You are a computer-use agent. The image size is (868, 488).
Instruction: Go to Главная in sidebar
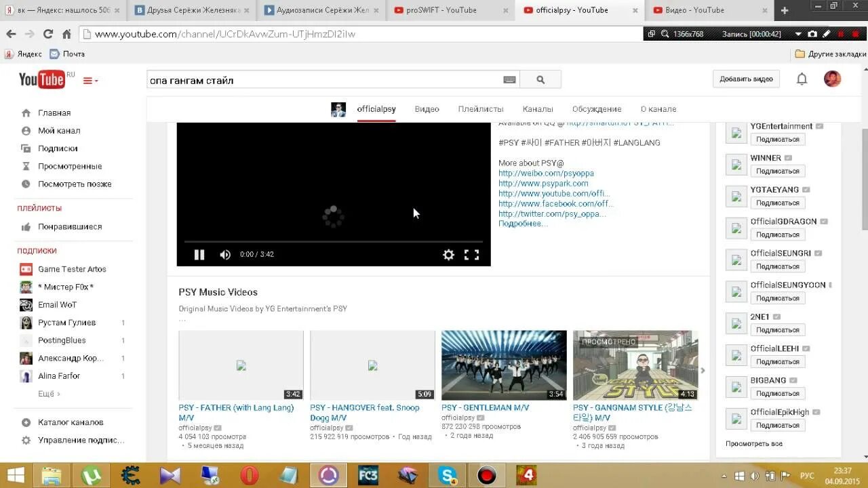[x=54, y=113]
